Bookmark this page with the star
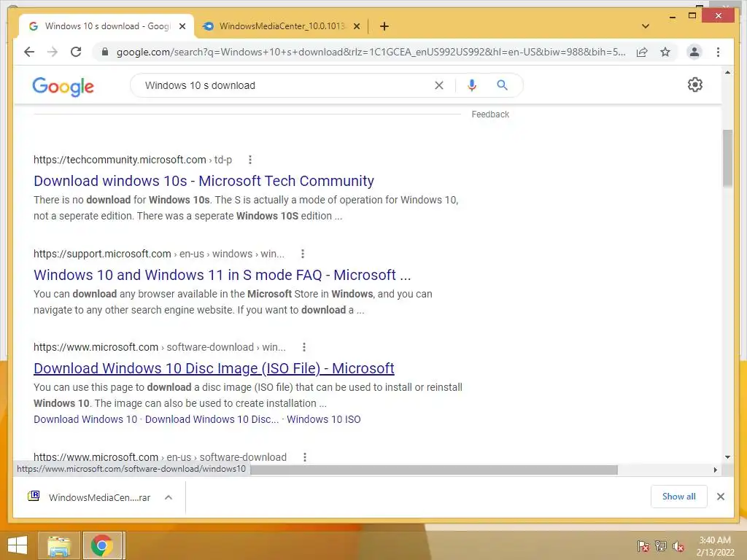Image resolution: width=747 pixels, height=560 pixels. (x=665, y=52)
